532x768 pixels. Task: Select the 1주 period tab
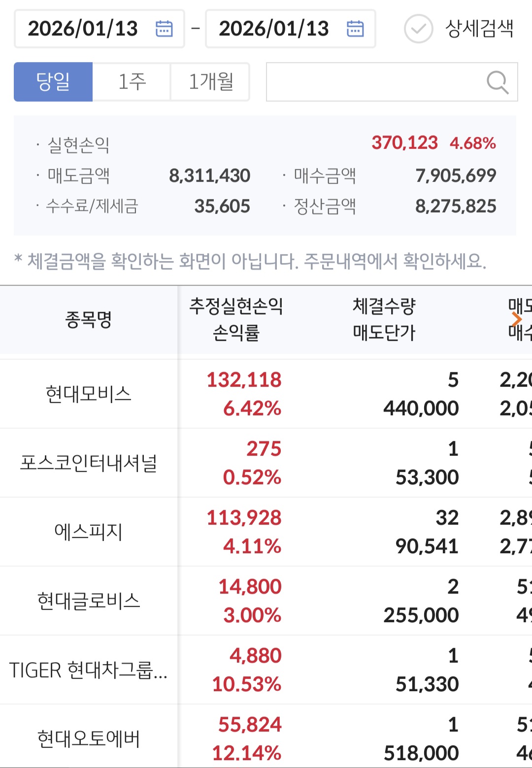click(x=132, y=82)
